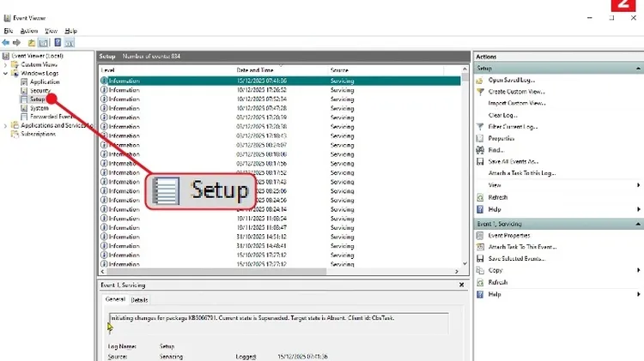Click Save All Events As disk icon
This screenshot has width=644, height=361.
coord(481,161)
